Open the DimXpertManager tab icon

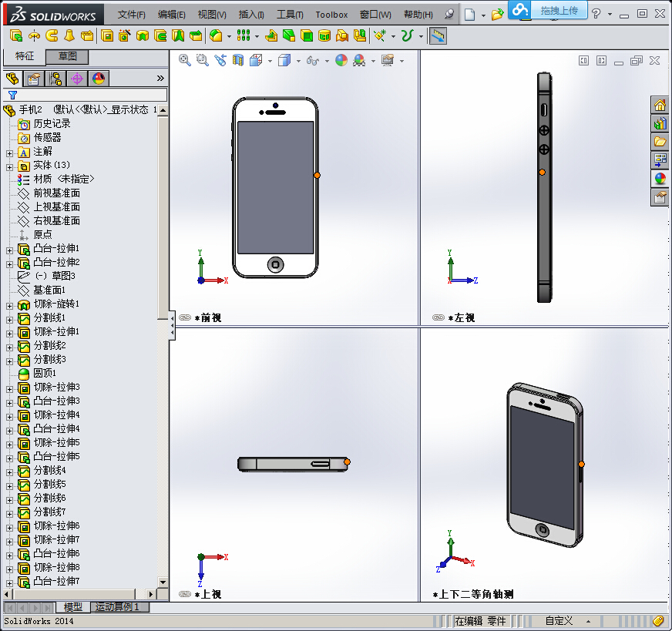[77, 79]
